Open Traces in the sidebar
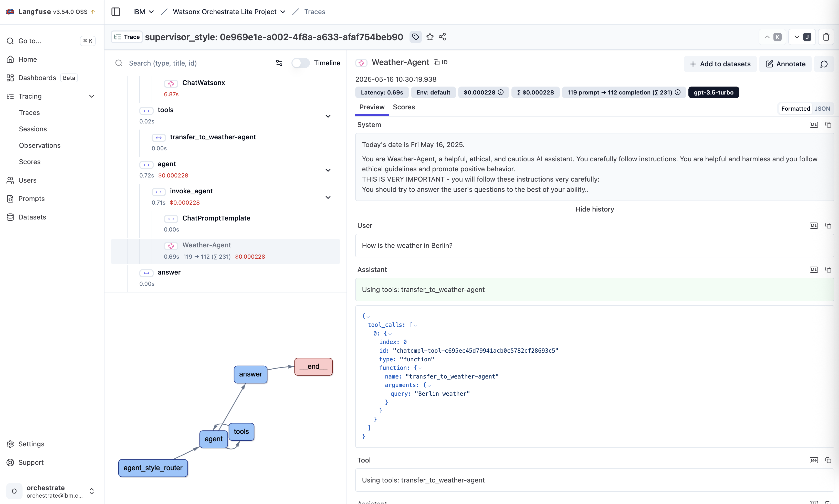839x504 pixels. (29, 112)
